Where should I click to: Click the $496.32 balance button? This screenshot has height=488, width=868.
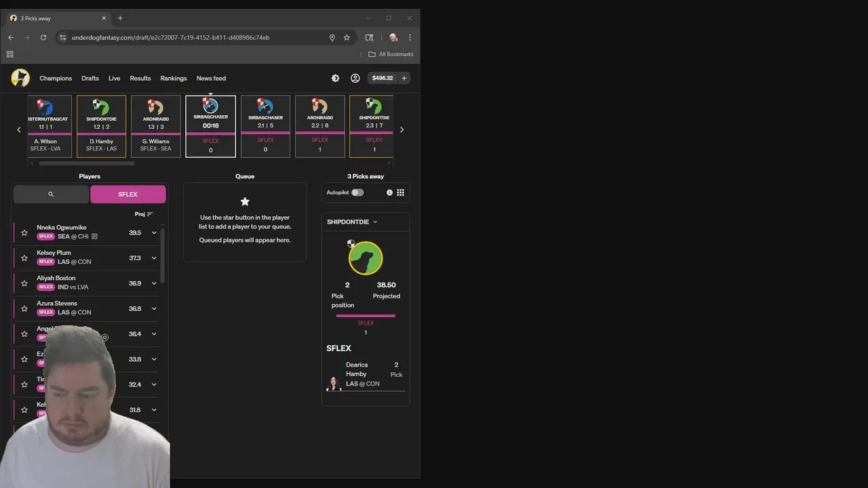click(382, 78)
